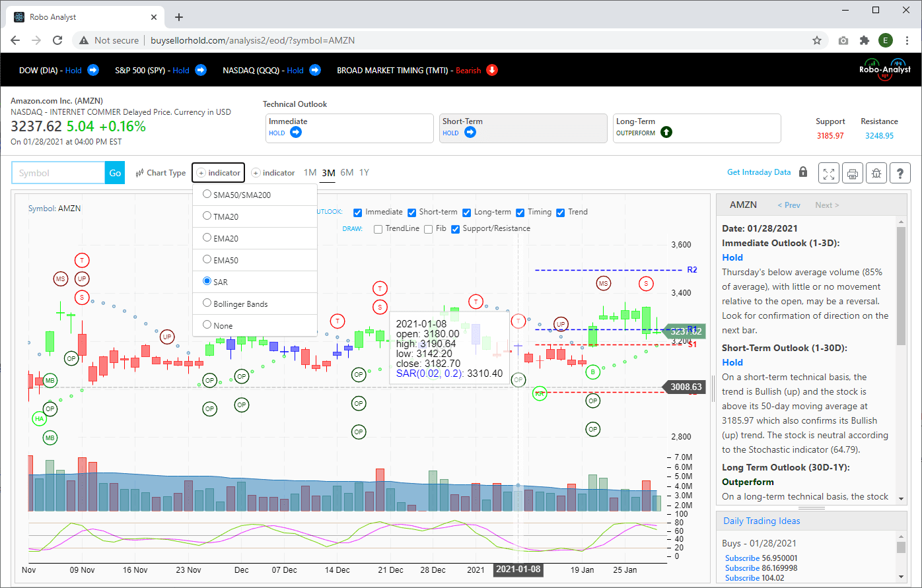922x588 pixels.
Task: Toggle the Timing checkbox
Action: coord(520,212)
